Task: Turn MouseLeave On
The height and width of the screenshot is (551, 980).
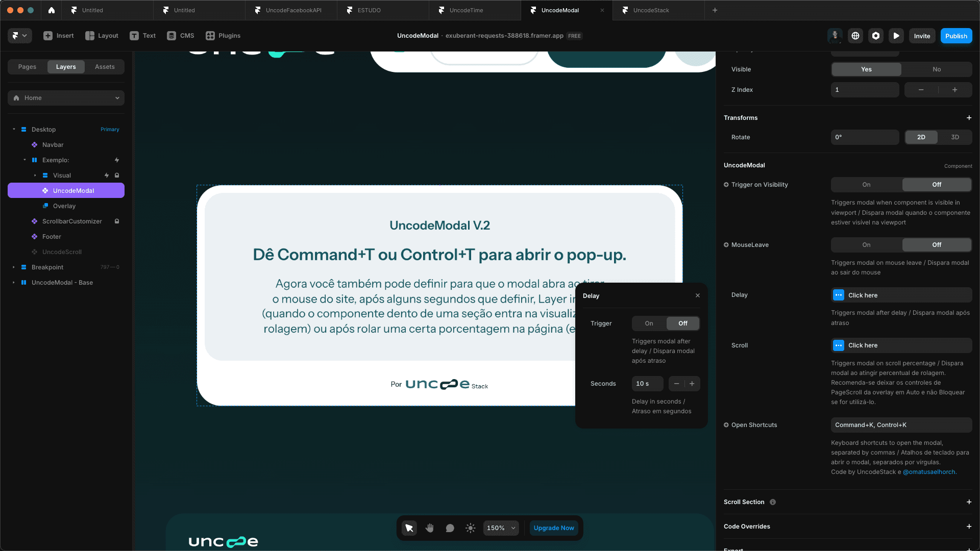Action: 866,245
